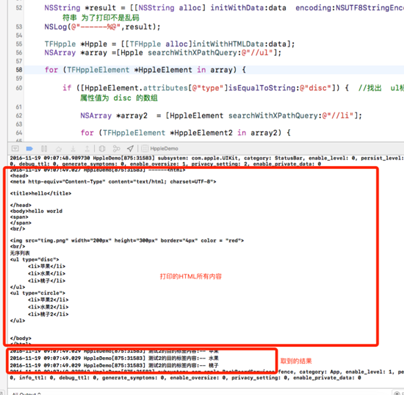Screen dimensions: 404x395
Task: Place cursor on the NSLog statement at line 53
Action: tap(102, 27)
